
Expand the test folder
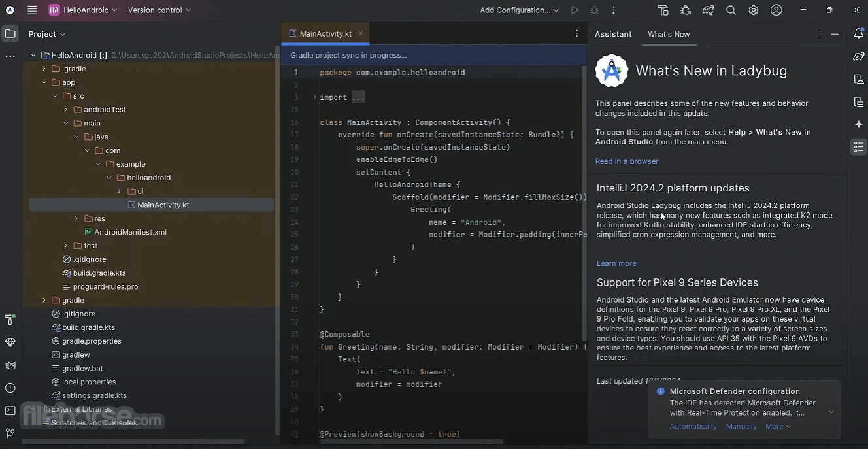pyautogui.click(x=66, y=246)
